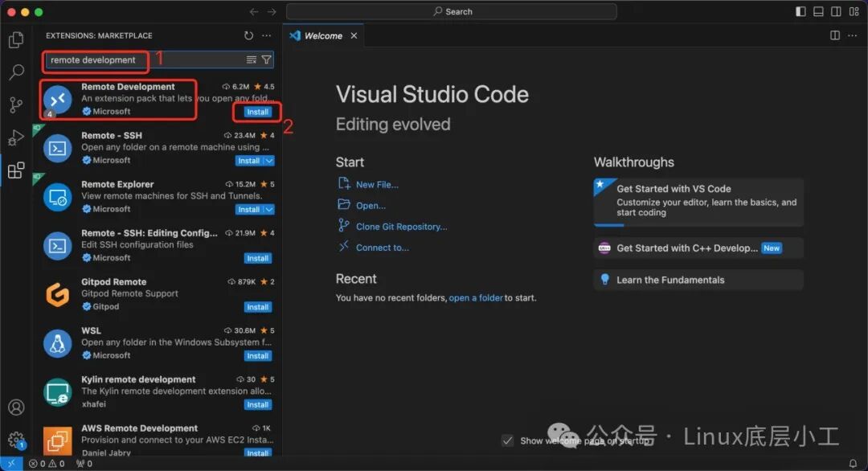The width and height of the screenshot is (868, 471).
Task: Toggle the primary side bar layout icon
Action: 800,11
